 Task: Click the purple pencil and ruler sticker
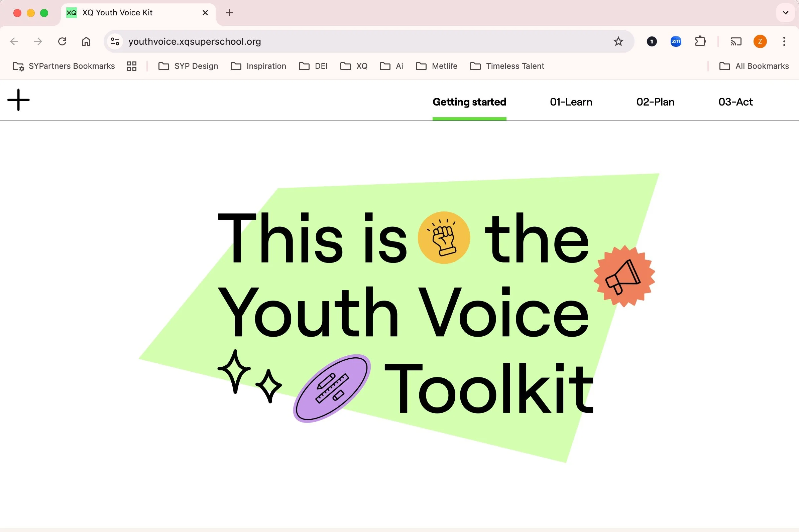click(x=332, y=388)
